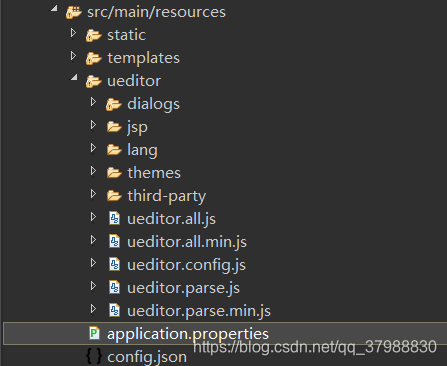Viewport: 447px width, 366px height.
Task: Select the ueditor.parse.min.js file name
Action: (x=199, y=312)
